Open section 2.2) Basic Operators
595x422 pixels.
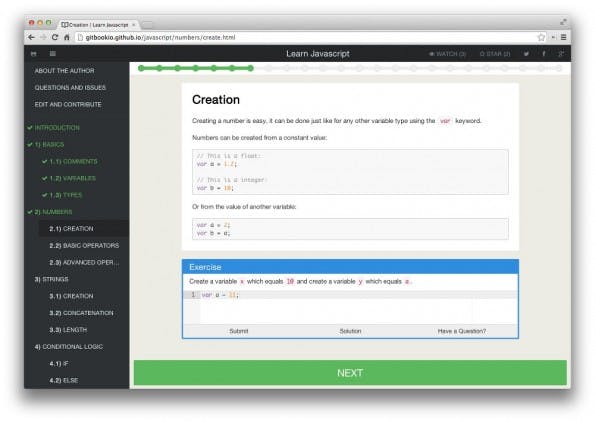(84, 246)
